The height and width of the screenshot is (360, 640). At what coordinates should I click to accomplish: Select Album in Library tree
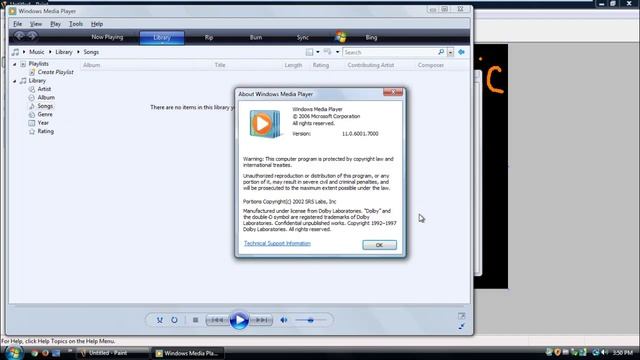click(x=46, y=98)
